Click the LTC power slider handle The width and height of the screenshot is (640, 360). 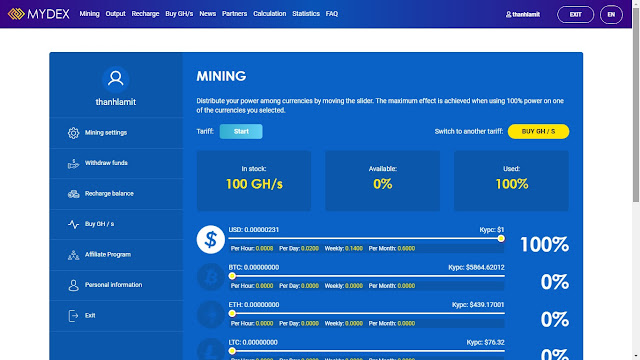pos(232,351)
